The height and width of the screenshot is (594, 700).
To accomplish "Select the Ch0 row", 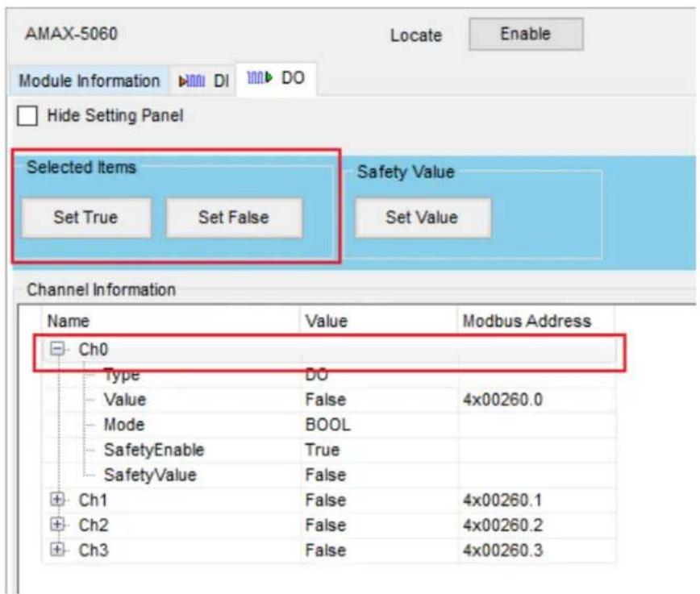I will pyautogui.click(x=329, y=349).
